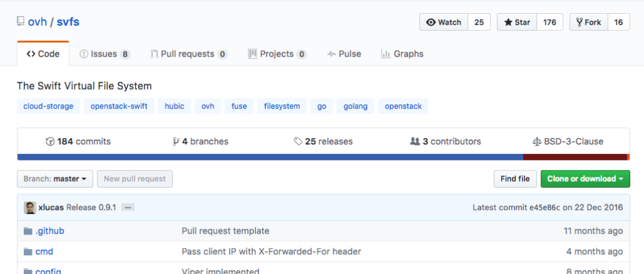Open the openstack-swift topic tag
Image resolution: width=644 pixels, height=274 pixels.
[119, 106]
